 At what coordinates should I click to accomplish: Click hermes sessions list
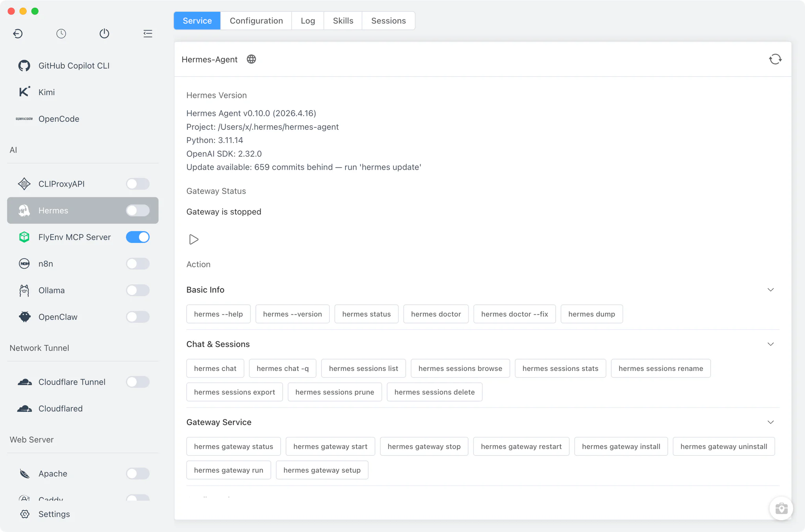[364, 368]
